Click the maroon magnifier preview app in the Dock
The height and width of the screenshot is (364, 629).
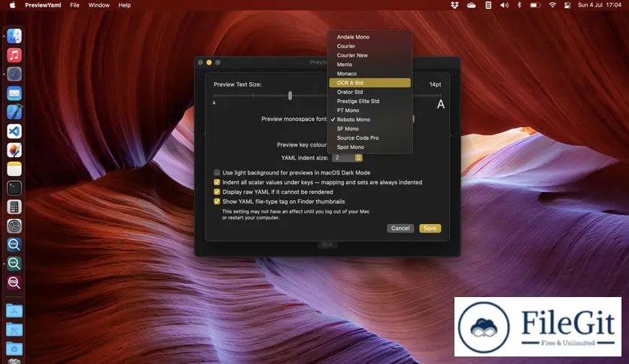point(14,283)
